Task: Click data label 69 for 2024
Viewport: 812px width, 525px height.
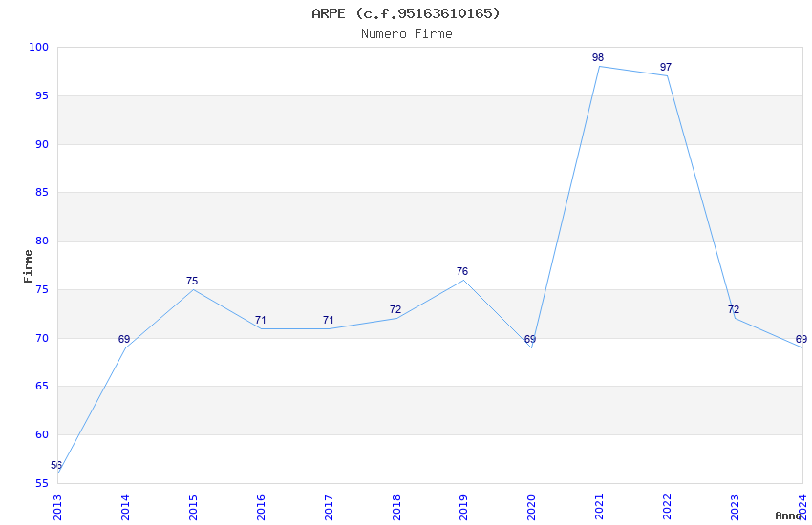Action: pos(801,339)
